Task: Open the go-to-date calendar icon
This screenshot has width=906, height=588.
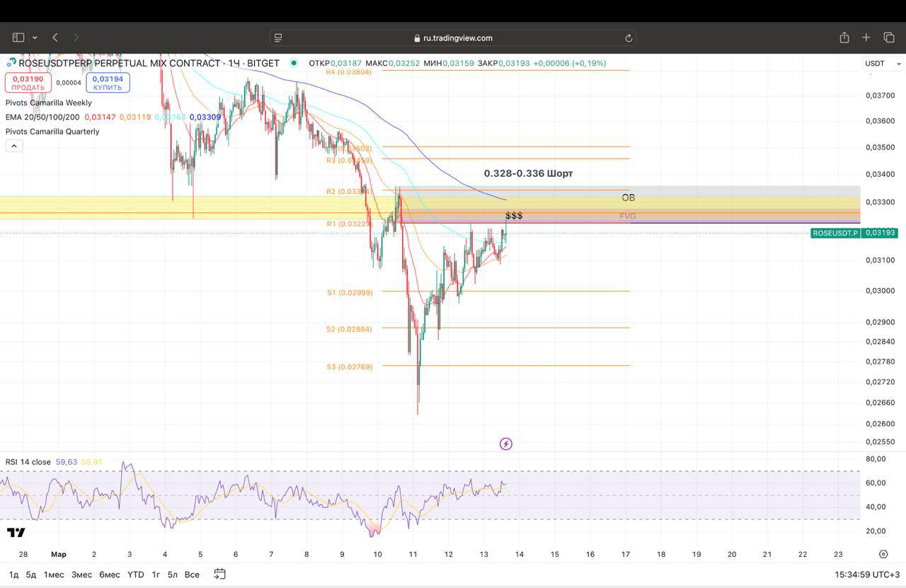Action: click(219, 574)
